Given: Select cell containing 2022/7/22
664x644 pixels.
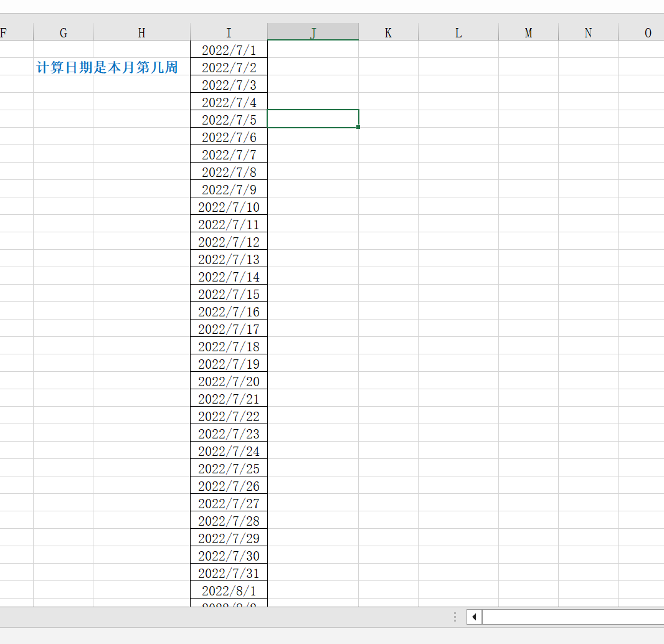Looking at the screenshot, I should [229, 415].
